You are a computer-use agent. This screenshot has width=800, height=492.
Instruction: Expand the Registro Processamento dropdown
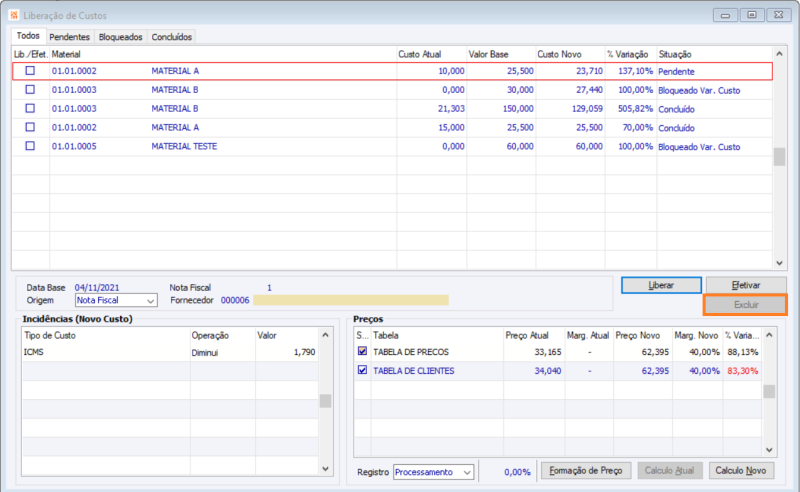coord(467,472)
